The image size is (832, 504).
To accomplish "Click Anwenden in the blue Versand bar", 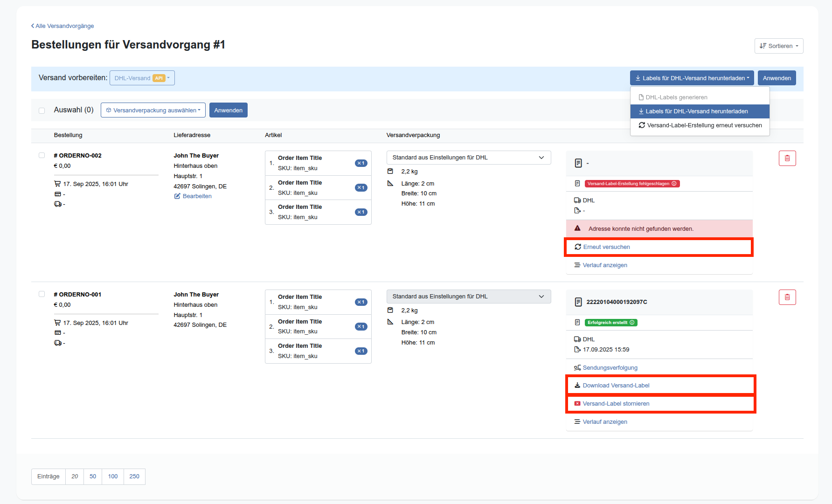I will click(777, 78).
